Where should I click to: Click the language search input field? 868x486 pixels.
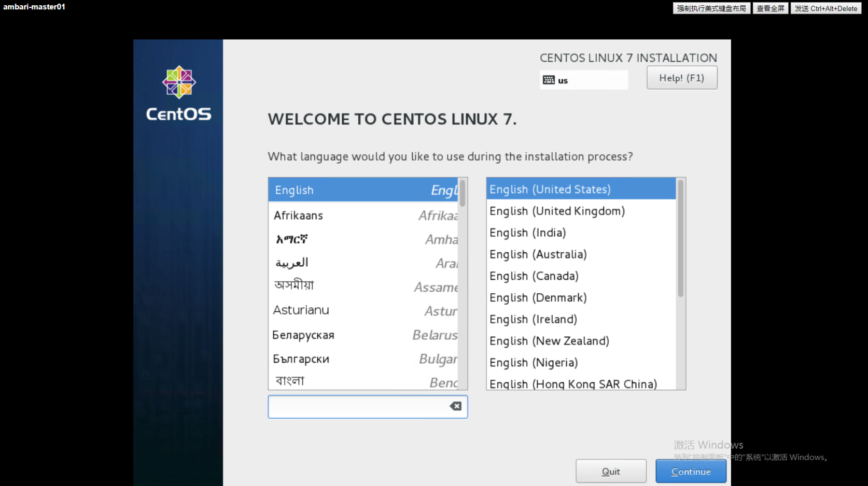pos(358,407)
